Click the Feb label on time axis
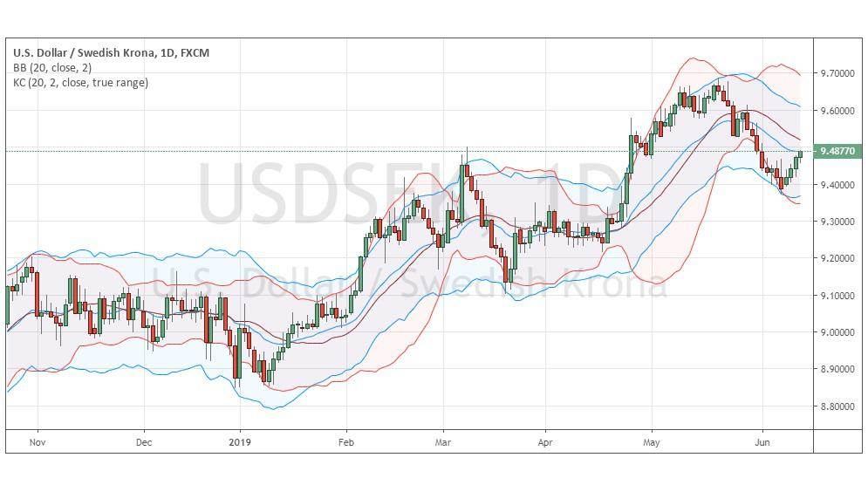 coord(345,442)
